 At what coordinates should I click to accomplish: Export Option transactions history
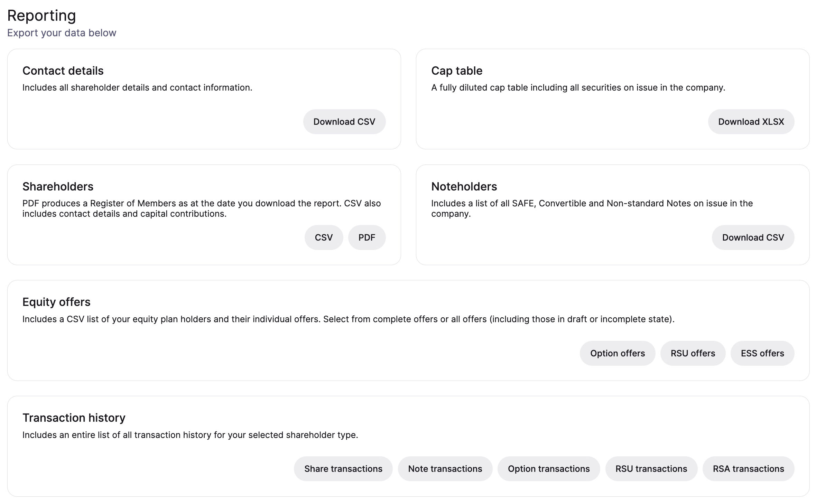[x=549, y=469]
